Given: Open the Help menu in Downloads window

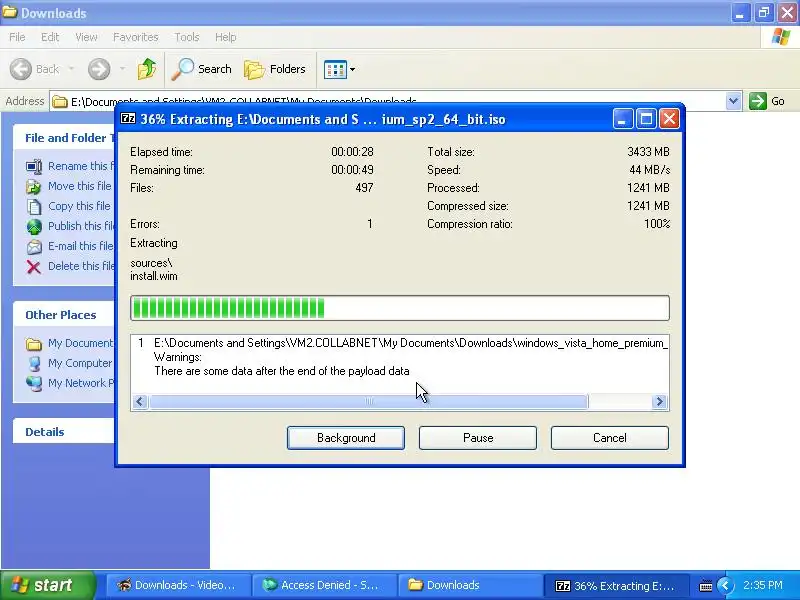Looking at the screenshot, I should 226,37.
